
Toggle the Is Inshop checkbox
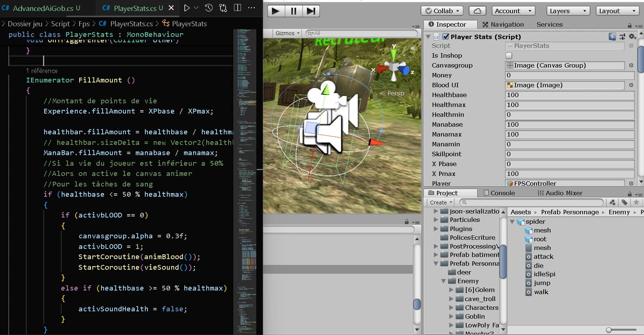coord(509,55)
